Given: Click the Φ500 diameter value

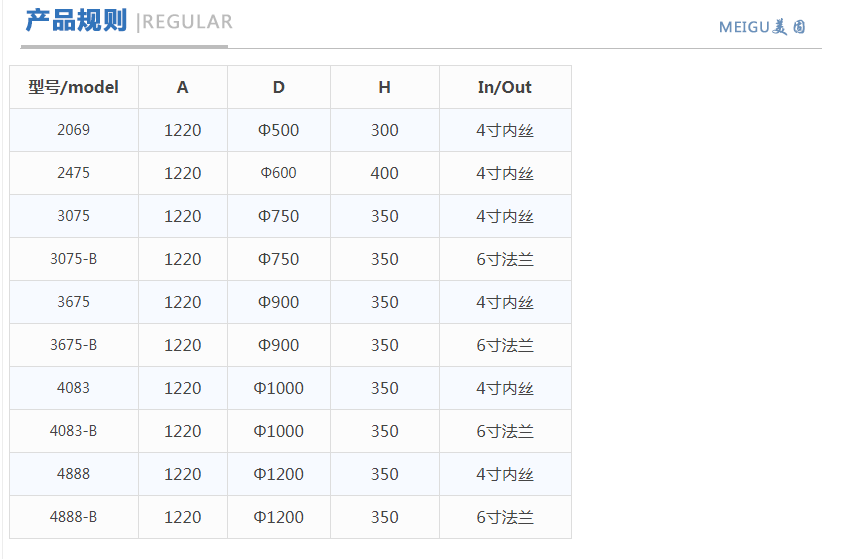Looking at the screenshot, I should [279, 130].
